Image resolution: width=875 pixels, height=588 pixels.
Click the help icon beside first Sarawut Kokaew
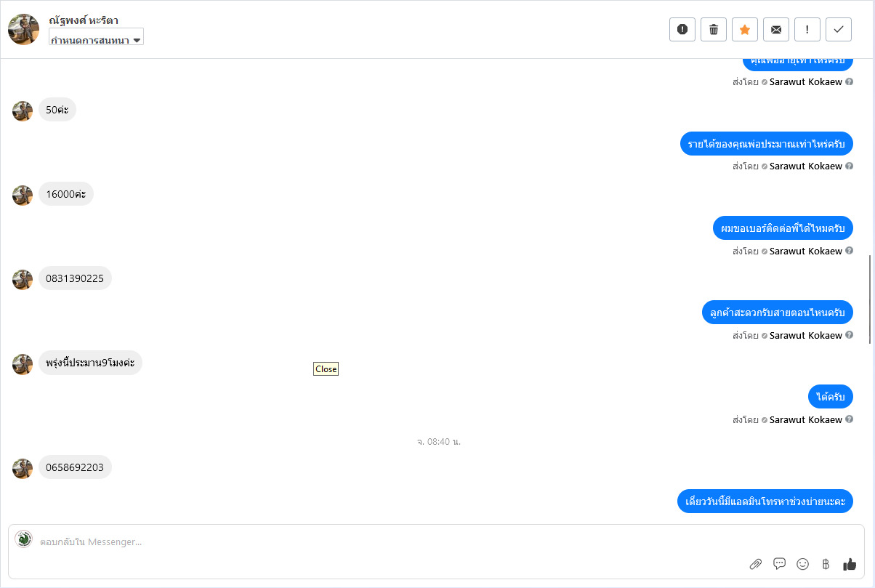(849, 82)
